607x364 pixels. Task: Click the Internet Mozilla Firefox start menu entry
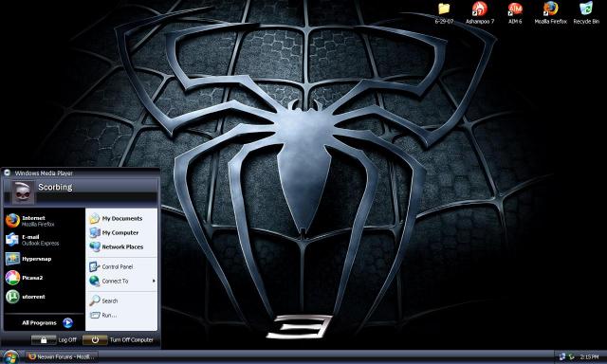tap(44, 221)
